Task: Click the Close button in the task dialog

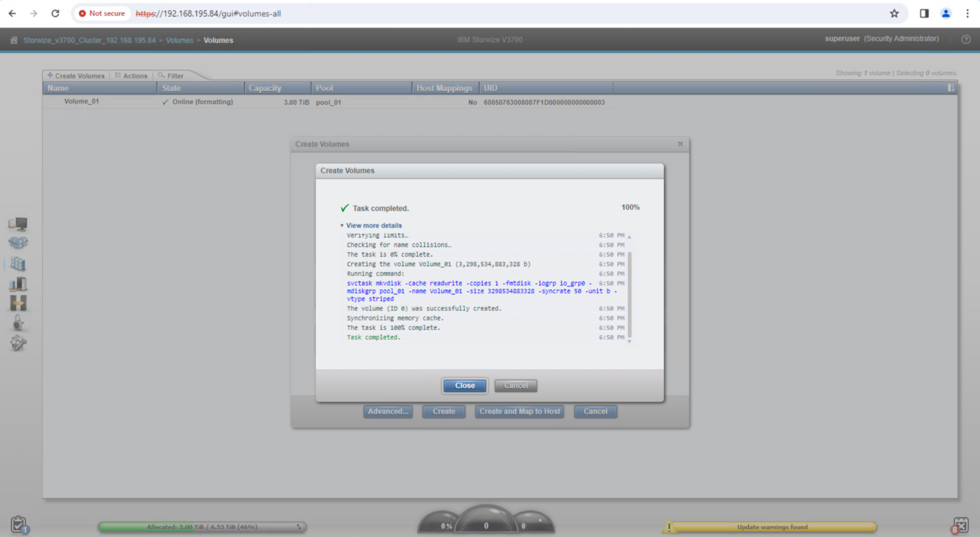Action: click(x=464, y=386)
